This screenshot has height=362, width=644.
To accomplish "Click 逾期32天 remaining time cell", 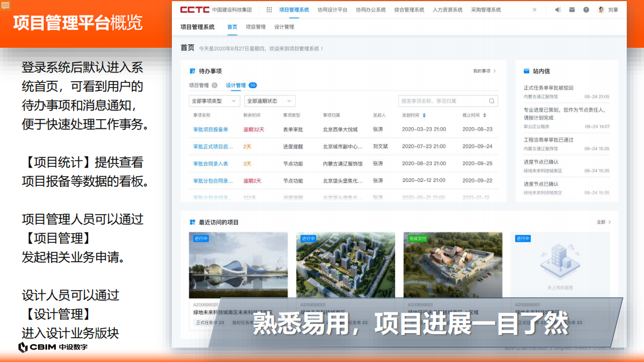I will [x=254, y=129].
